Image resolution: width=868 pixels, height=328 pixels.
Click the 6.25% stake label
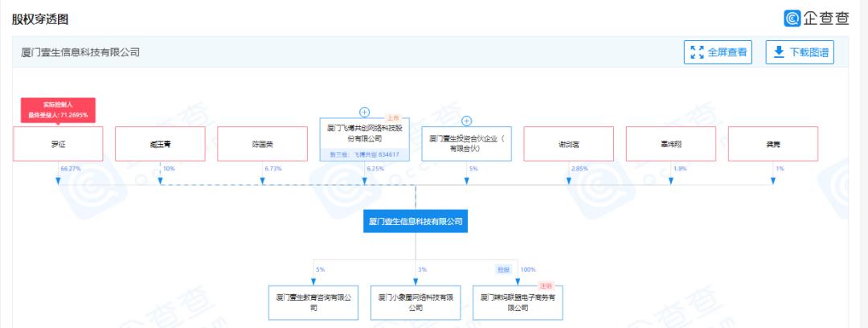(375, 168)
